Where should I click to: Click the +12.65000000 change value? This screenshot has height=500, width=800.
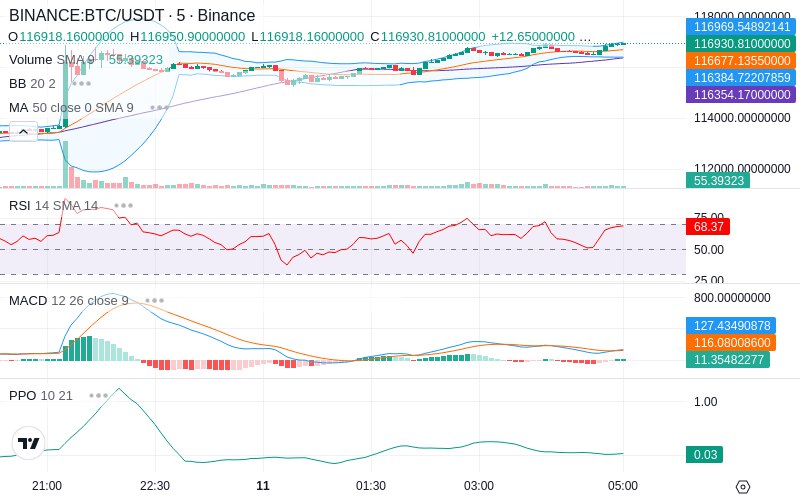pyautogui.click(x=533, y=37)
